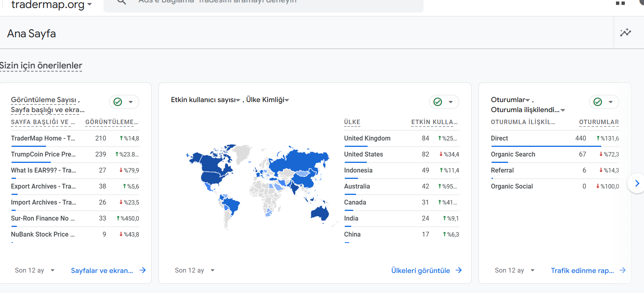This screenshot has width=644, height=293.
Task: Click green check icon on sessions card
Action: click(x=598, y=102)
